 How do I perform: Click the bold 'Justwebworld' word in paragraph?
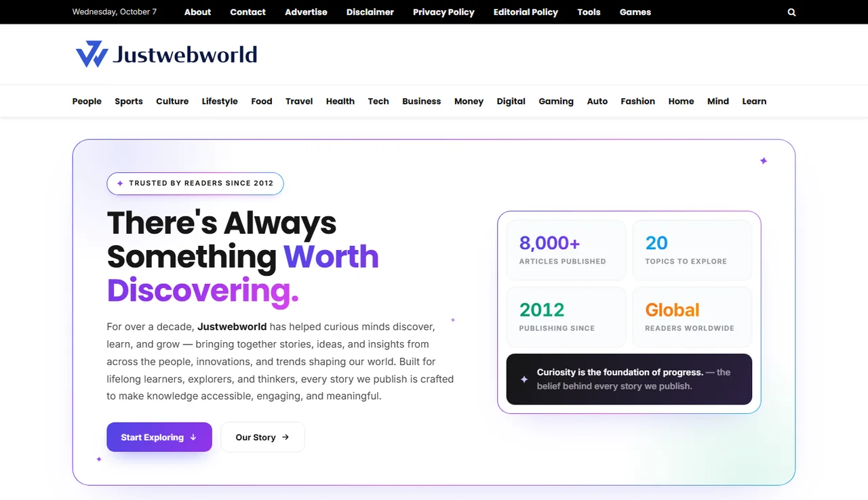[232, 326]
